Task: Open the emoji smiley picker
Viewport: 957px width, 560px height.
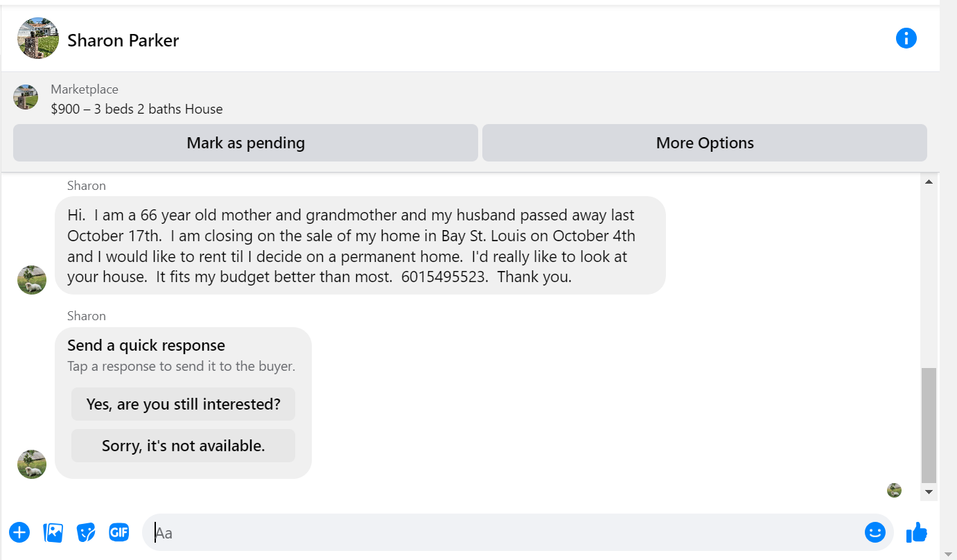Action: click(875, 532)
